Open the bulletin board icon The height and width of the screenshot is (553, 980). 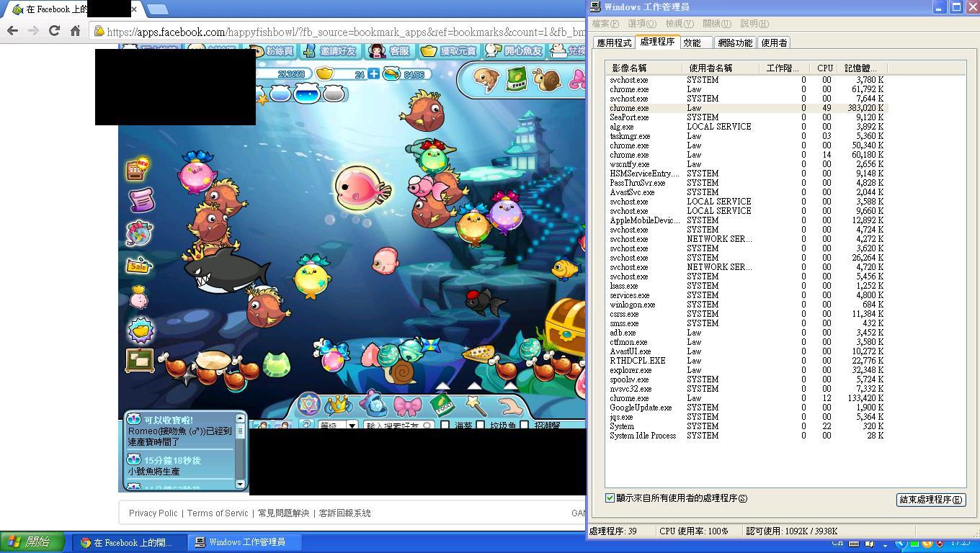pyautogui.click(x=139, y=360)
